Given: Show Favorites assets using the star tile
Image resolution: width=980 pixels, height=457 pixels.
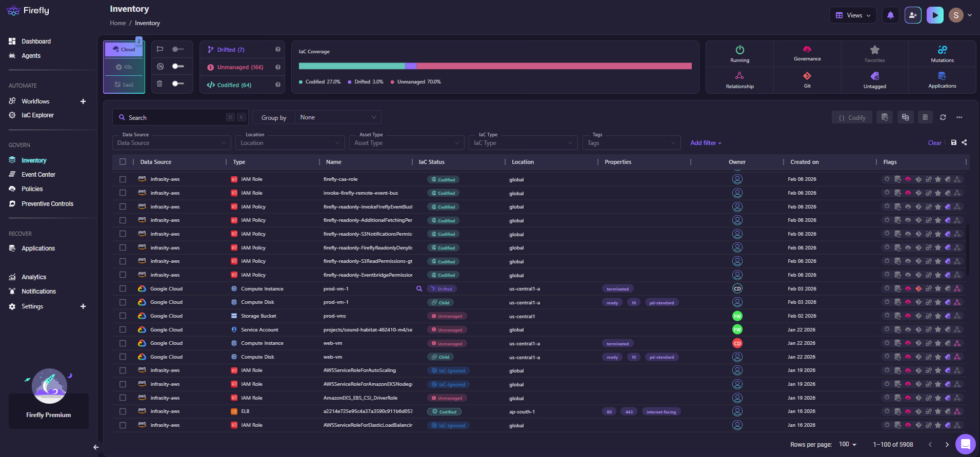Looking at the screenshot, I should point(874,54).
